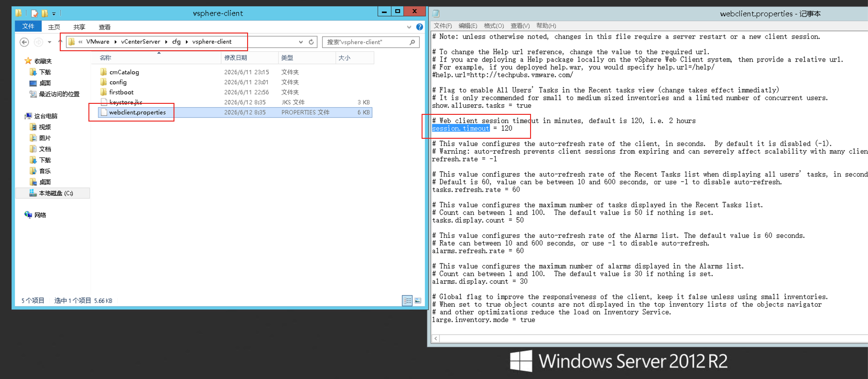Screen dimensions: 868x379
Task: Open 下载 under 这台电脑
Action: tap(45, 160)
